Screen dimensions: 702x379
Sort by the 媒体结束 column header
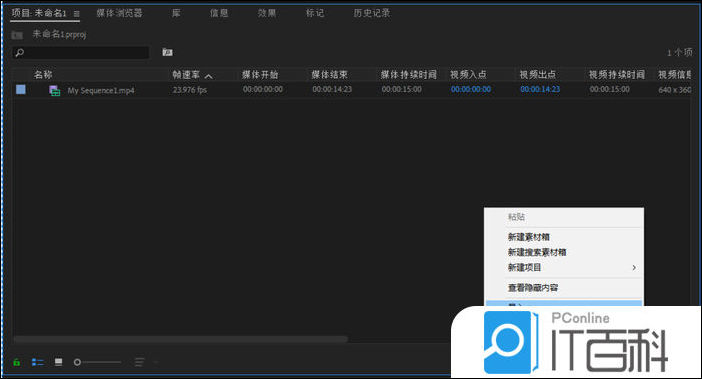(330, 75)
